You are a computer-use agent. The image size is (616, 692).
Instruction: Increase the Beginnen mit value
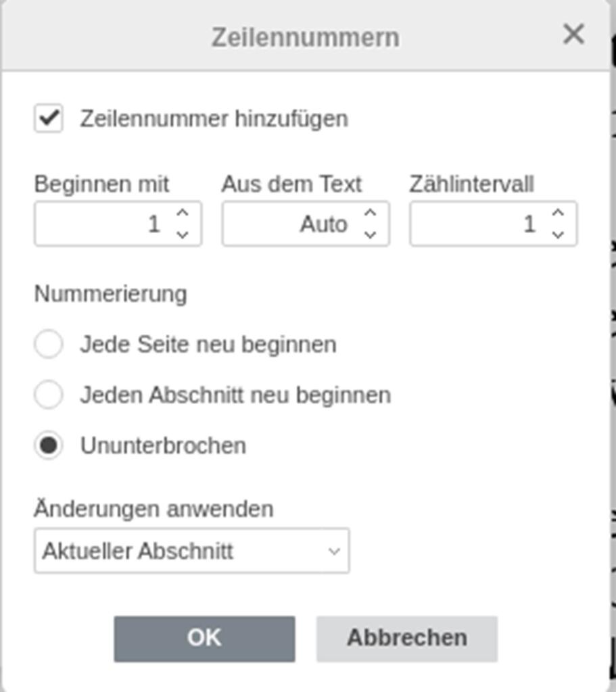pyautogui.click(x=183, y=213)
